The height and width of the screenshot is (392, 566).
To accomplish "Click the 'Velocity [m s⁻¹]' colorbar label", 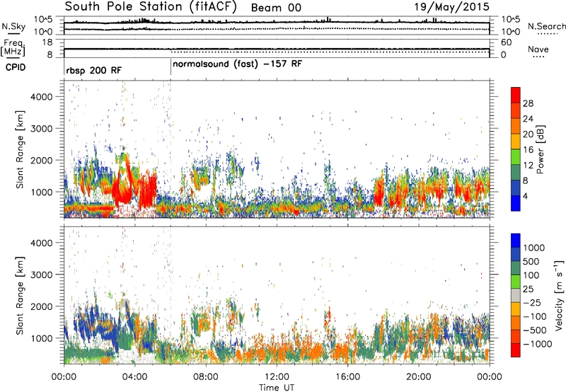I will coord(558,295).
